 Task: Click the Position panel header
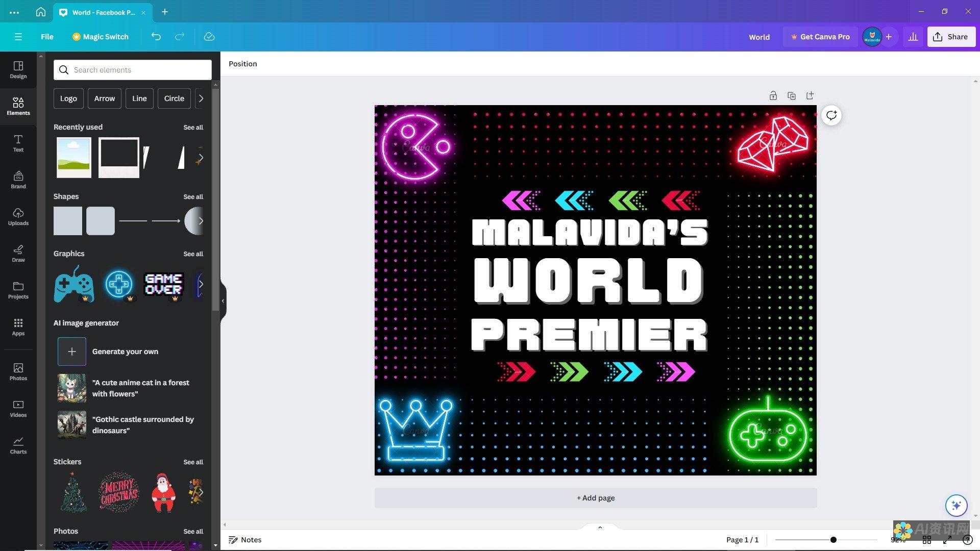242,63
